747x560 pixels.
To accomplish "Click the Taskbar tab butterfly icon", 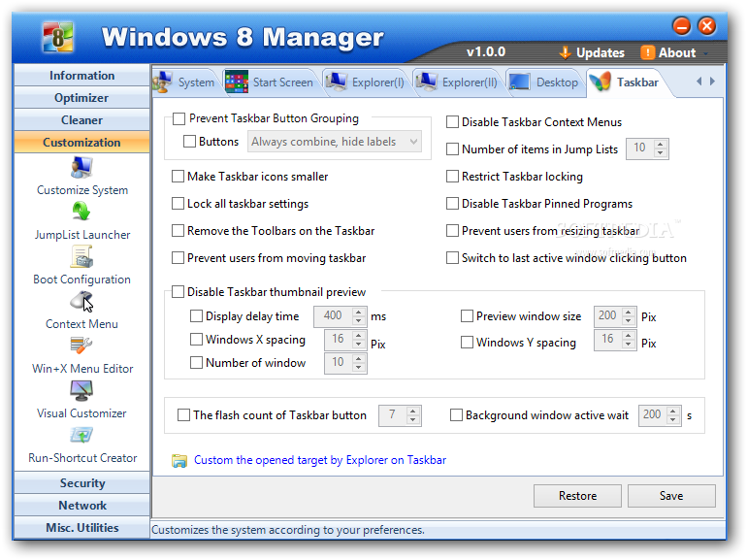I will (x=600, y=82).
